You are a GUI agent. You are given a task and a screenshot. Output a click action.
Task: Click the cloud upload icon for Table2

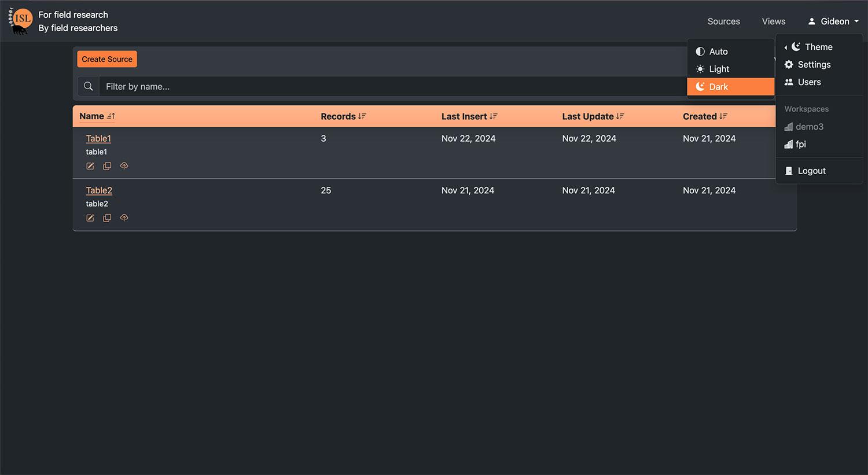(x=124, y=218)
